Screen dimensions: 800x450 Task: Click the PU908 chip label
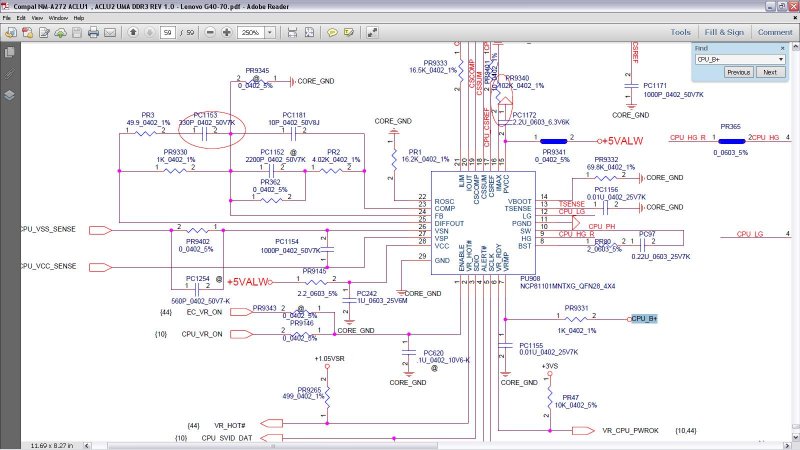(x=530, y=279)
